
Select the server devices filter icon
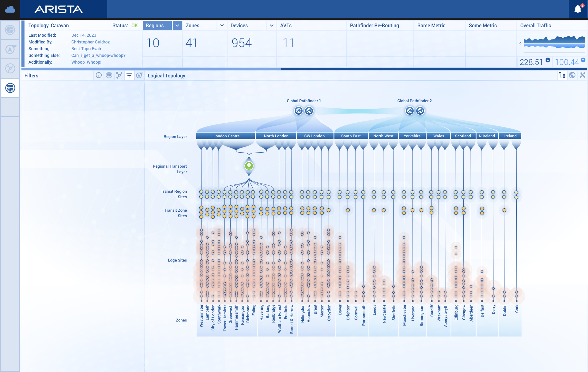pos(109,75)
